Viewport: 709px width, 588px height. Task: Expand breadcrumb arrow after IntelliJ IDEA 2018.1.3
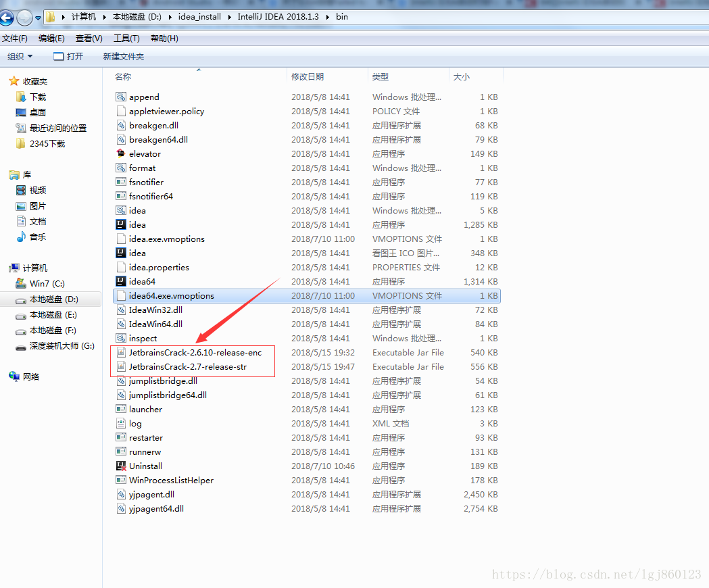(327, 17)
